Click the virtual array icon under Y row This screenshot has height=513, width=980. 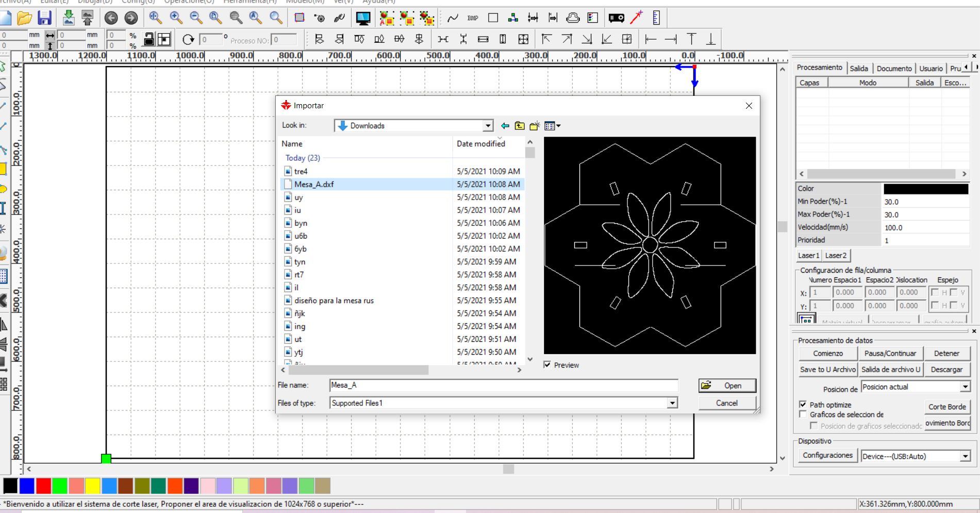pos(806,319)
